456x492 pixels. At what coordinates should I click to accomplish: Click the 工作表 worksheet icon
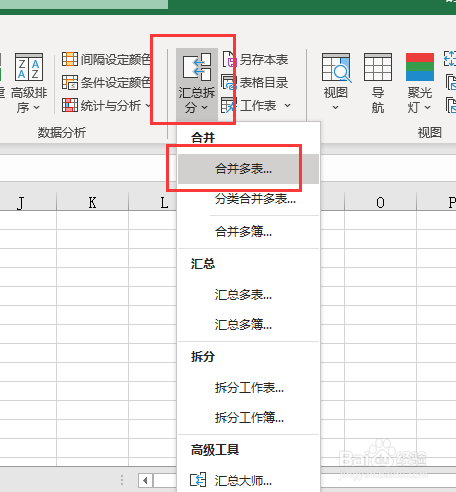(x=229, y=105)
